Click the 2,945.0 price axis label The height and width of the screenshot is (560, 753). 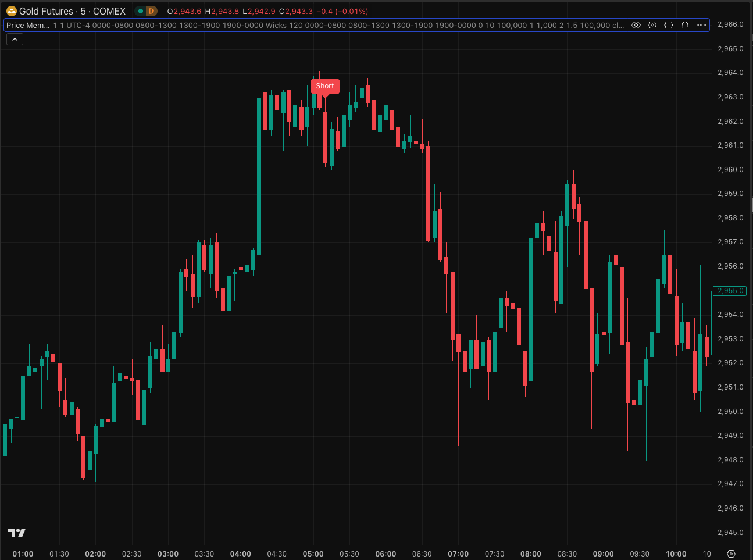pyautogui.click(x=730, y=533)
